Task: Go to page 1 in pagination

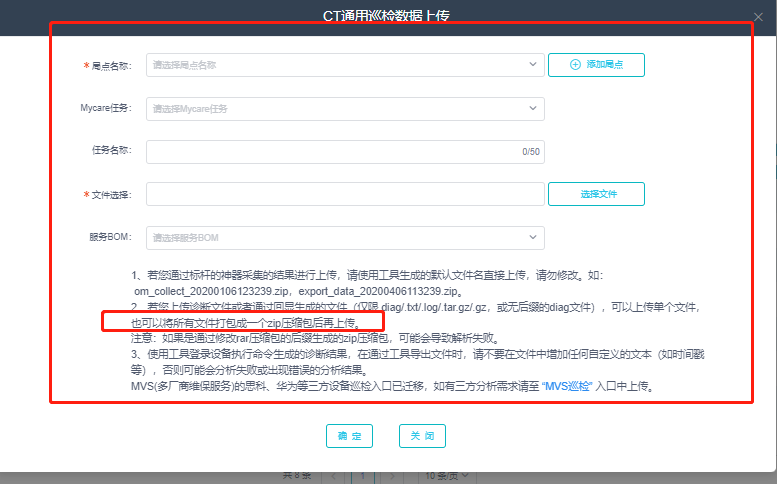Action: point(363,476)
